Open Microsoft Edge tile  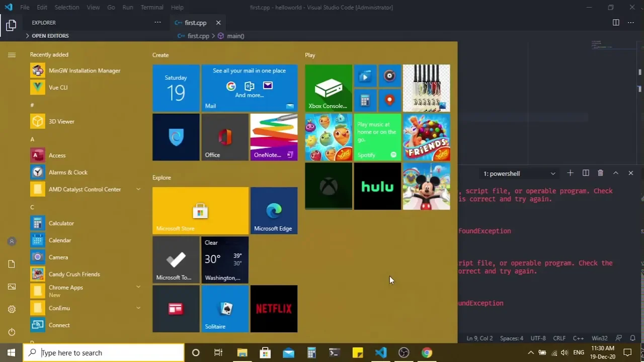[x=274, y=211]
